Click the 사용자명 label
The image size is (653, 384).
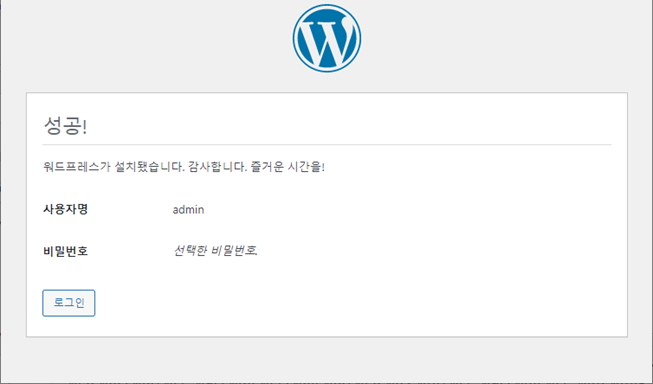click(x=65, y=209)
